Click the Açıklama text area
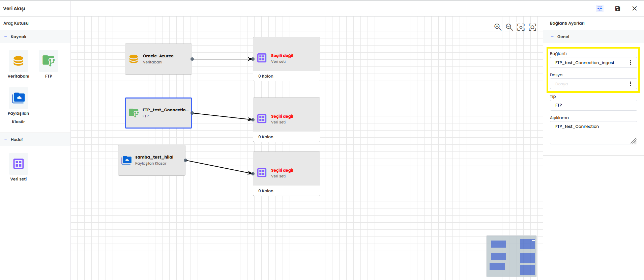Viewport: 644px width, 280px height. [x=593, y=133]
